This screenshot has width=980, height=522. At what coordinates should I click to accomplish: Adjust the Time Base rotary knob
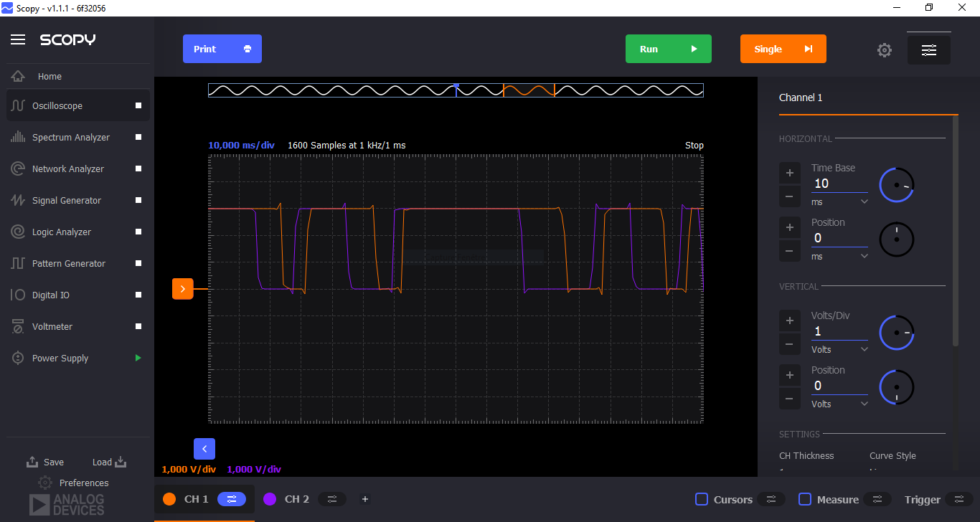[897, 185]
